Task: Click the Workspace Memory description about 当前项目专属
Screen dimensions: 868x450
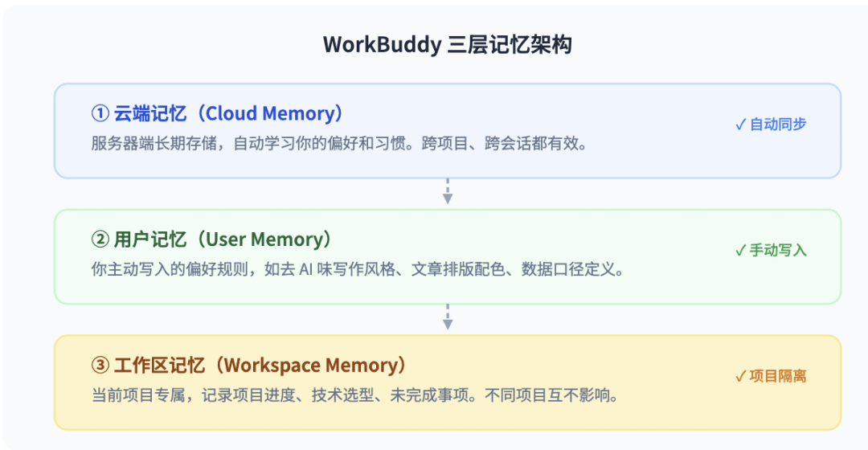Action: point(355,395)
